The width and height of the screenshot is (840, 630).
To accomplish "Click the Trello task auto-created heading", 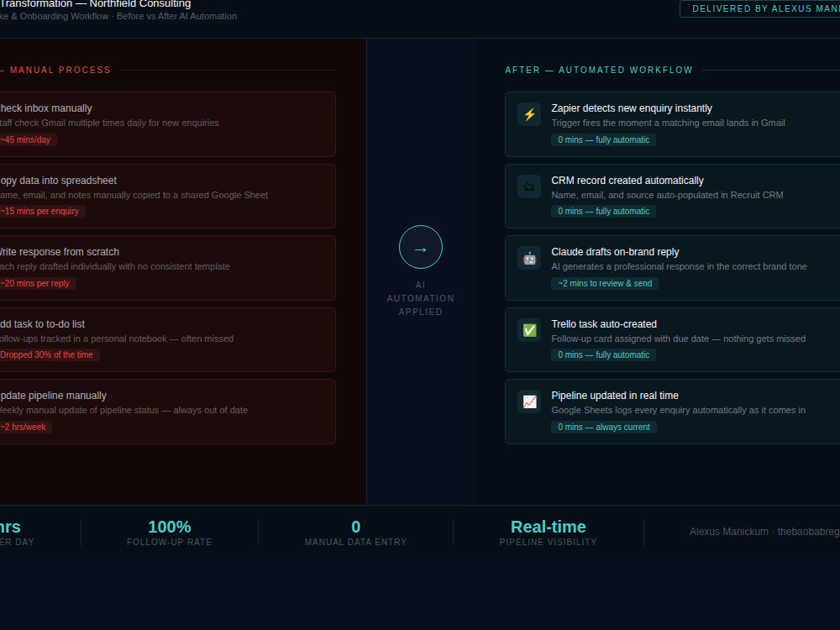I will (x=604, y=324).
